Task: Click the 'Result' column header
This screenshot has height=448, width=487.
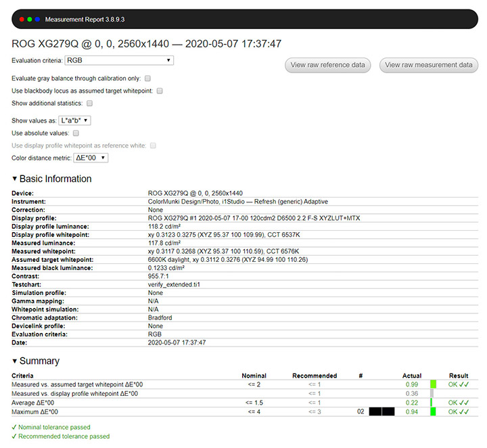Action: coord(459,376)
